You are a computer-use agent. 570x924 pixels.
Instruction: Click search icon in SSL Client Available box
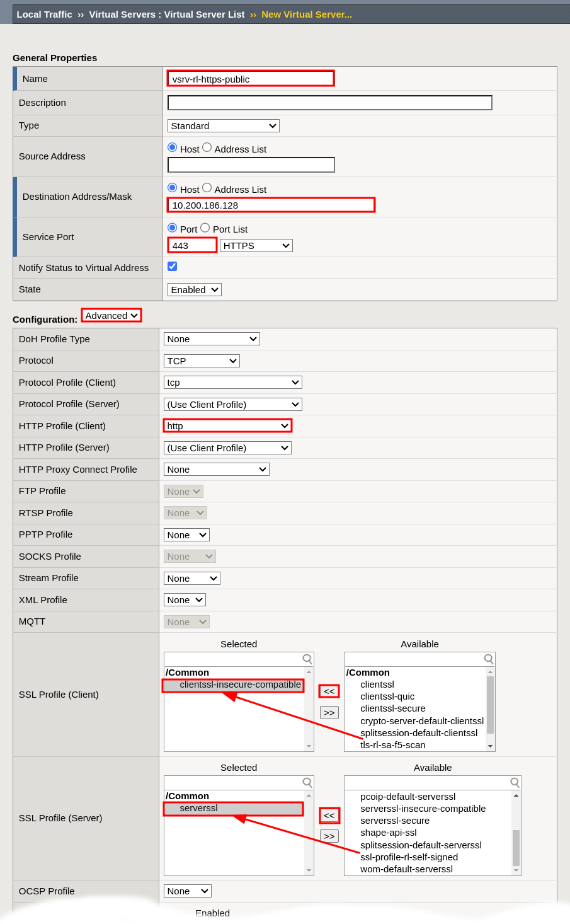(488, 659)
